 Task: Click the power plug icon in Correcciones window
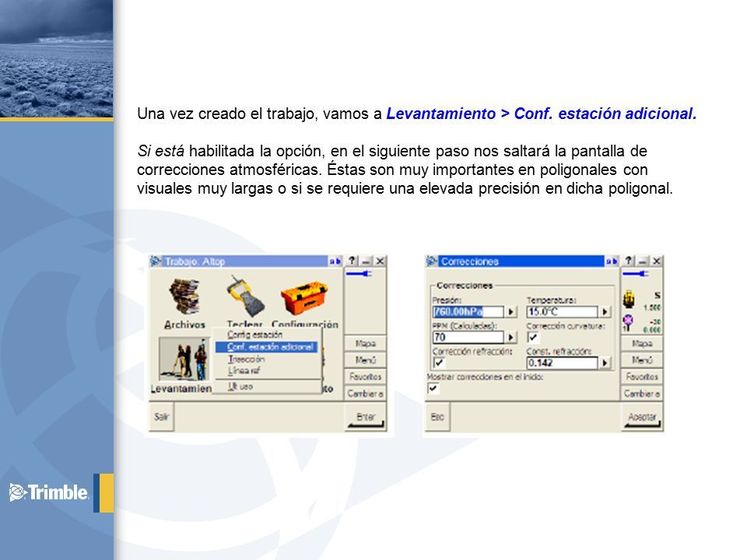pos(636,274)
